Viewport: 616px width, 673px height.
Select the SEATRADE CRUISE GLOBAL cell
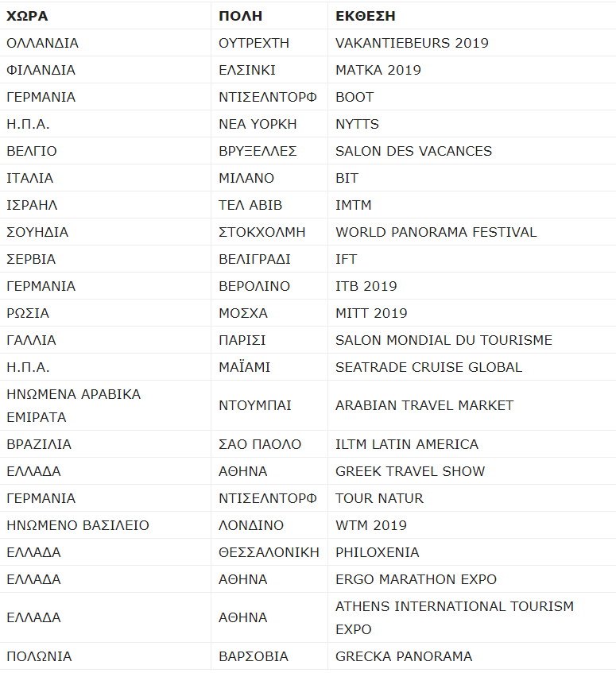click(x=428, y=367)
